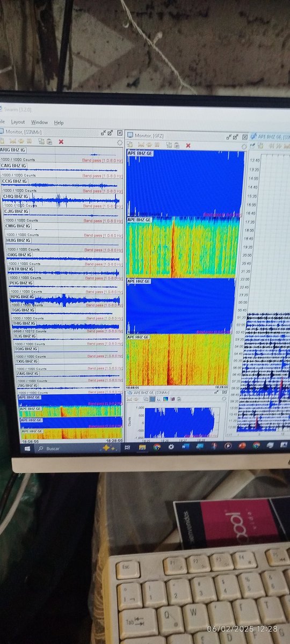Select the THIG BHZ IG channel label
The image size is (290, 644).
point(24,324)
